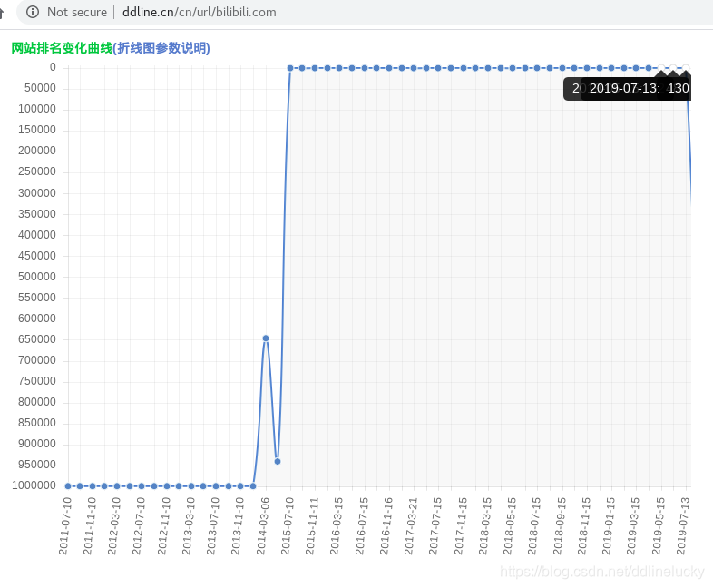Click the x-axis label 2015-07-10
The image size is (713, 588).
288,526
